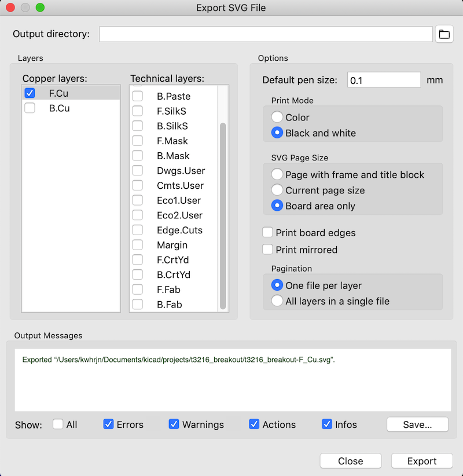Pick All layers in a single file
This screenshot has width=463, height=476.
click(x=277, y=301)
